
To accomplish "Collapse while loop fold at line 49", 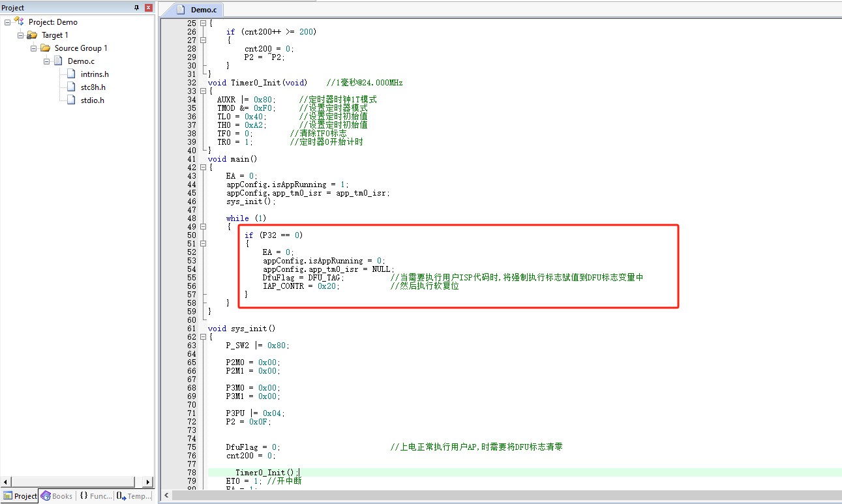I will pyautogui.click(x=203, y=226).
